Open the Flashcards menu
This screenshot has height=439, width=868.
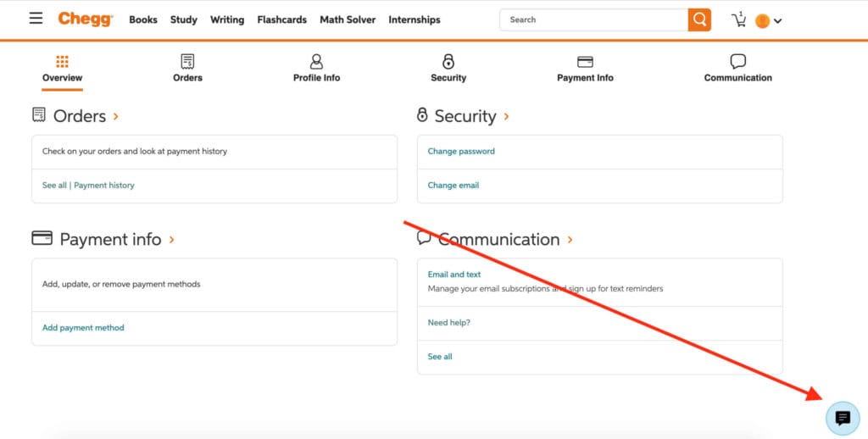tap(281, 20)
